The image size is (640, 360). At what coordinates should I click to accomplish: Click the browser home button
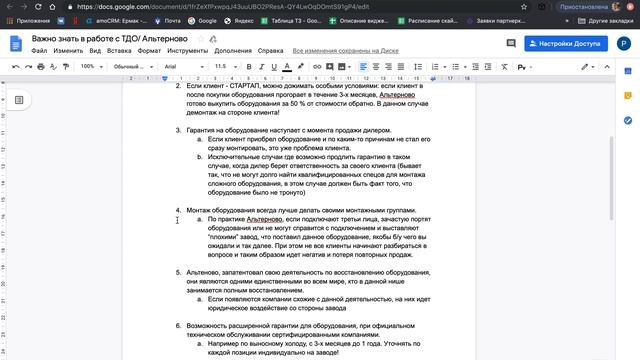tap(52, 7)
